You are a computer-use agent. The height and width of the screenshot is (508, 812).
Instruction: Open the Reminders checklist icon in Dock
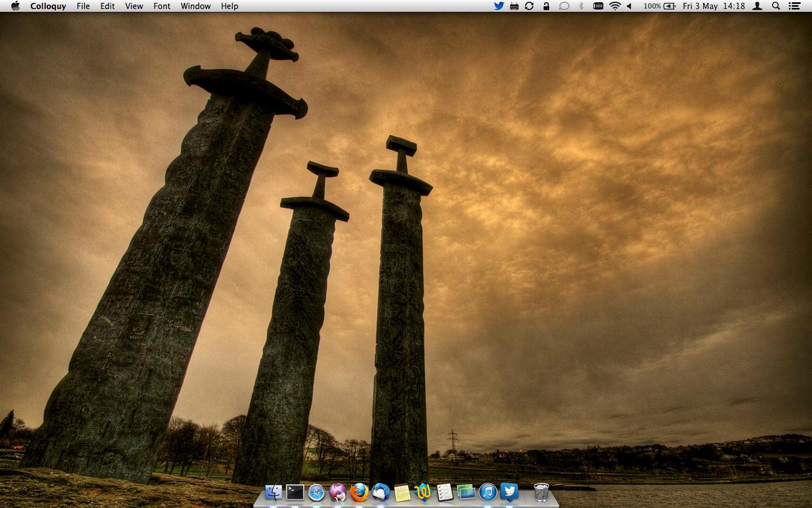pos(444,492)
